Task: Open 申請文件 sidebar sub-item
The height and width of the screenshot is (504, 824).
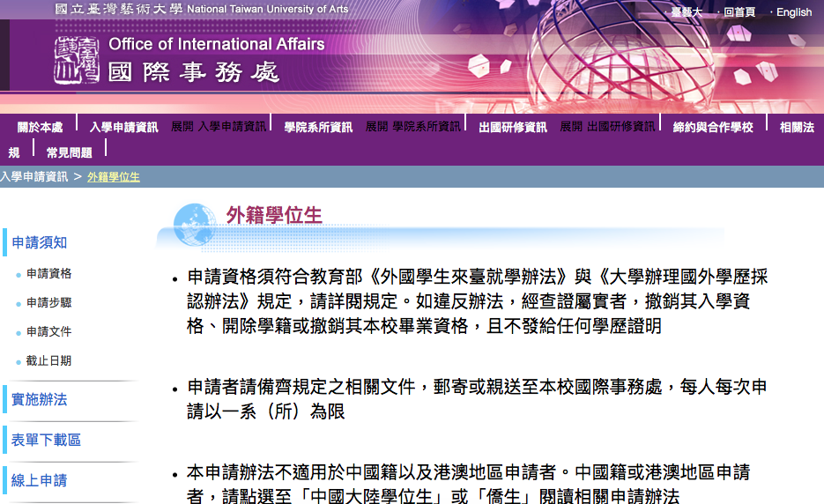Action: [x=48, y=331]
